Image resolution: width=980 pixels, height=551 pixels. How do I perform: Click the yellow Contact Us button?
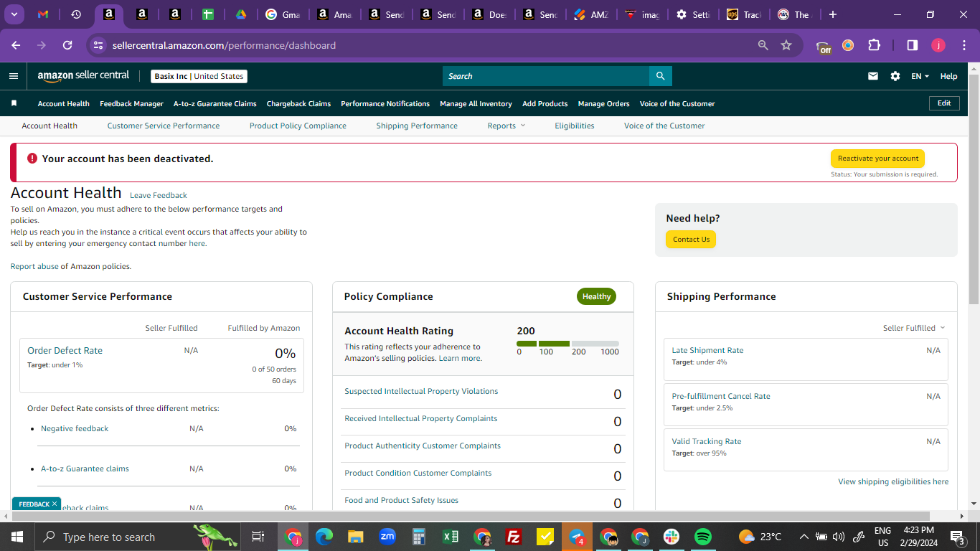(x=691, y=240)
